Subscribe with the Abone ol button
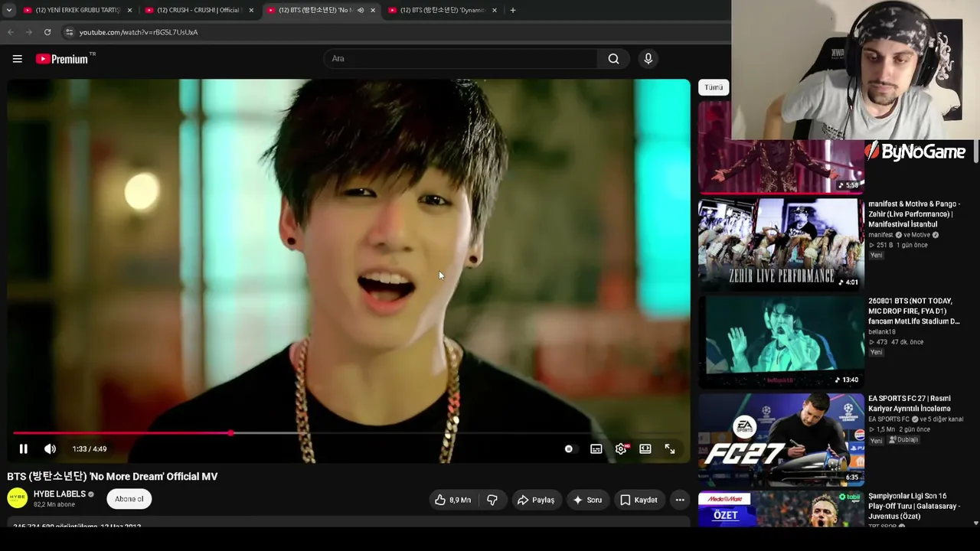Image resolution: width=980 pixels, height=551 pixels. (x=129, y=499)
